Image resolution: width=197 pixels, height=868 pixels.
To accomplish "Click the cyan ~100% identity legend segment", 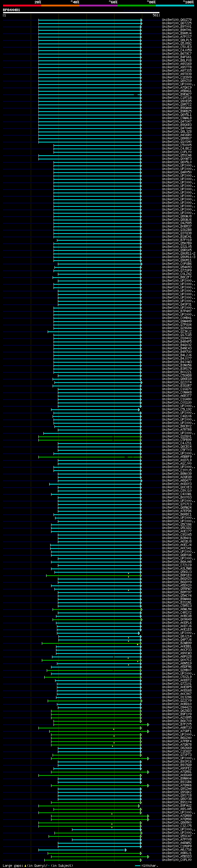I will tap(175, 6).
